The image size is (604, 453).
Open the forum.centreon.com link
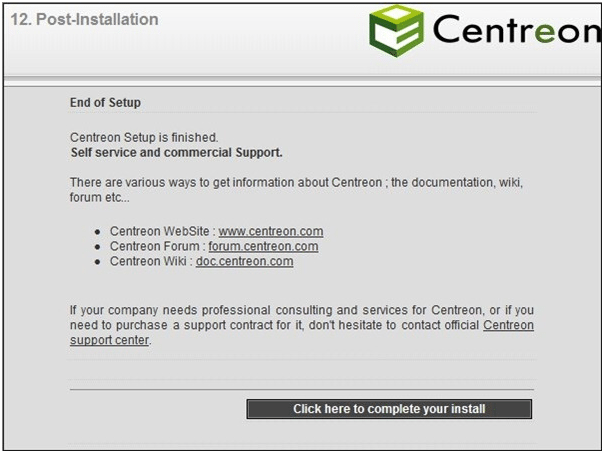[x=263, y=247]
